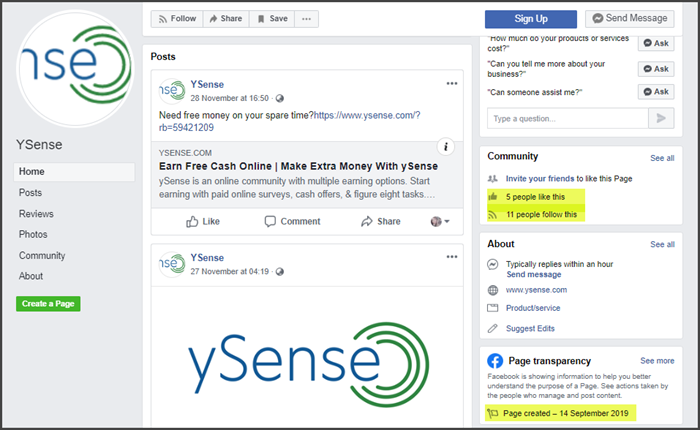This screenshot has width=700, height=430.
Task: Ask "How much do your products cost" question
Action: point(656,43)
